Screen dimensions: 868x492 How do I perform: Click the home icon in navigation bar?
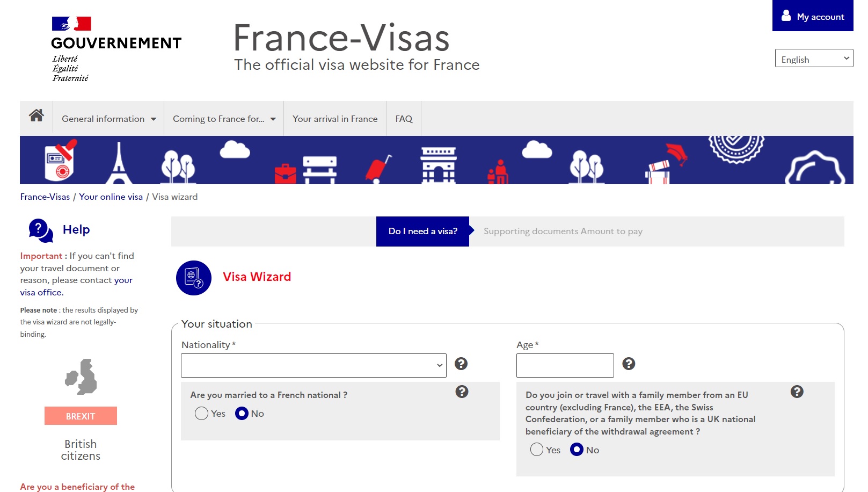(35, 118)
